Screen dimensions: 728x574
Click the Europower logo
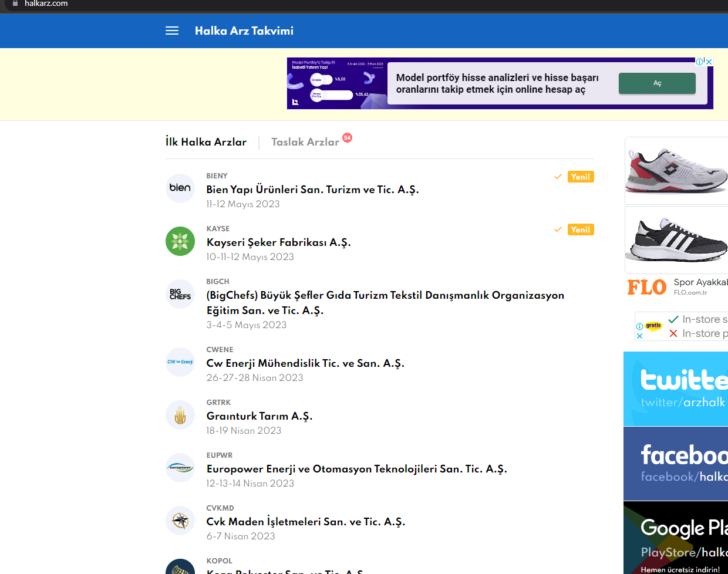click(180, 468)
